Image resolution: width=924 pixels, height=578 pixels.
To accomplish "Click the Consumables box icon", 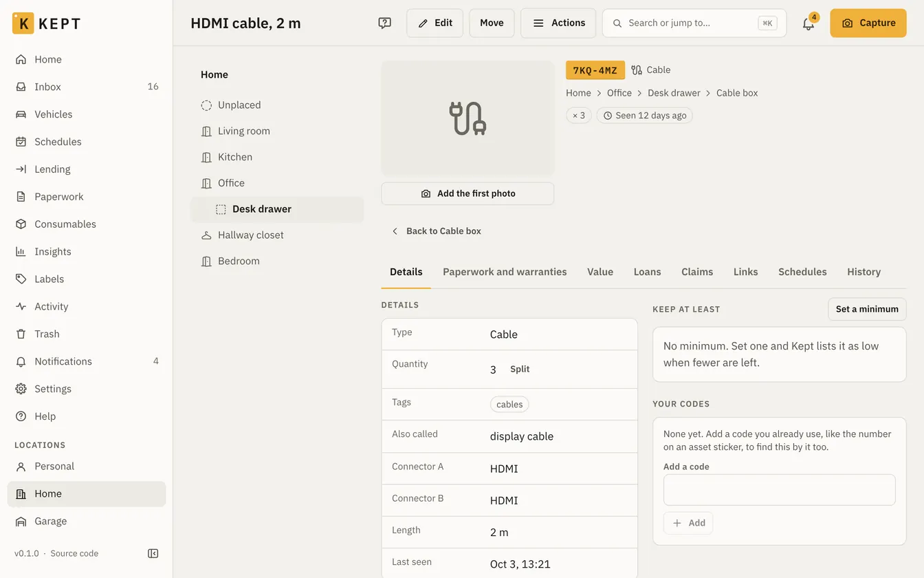I will [21, 224].
